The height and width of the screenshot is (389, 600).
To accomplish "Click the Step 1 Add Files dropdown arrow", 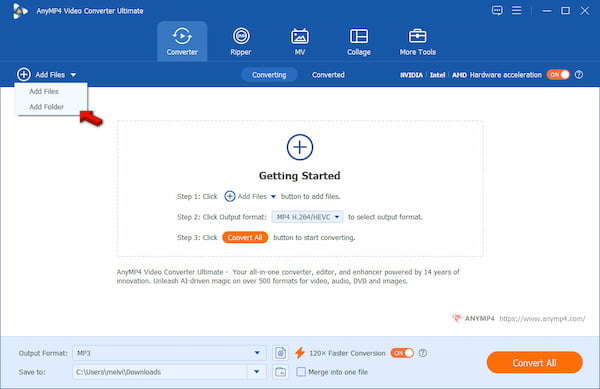I will 273,197.
